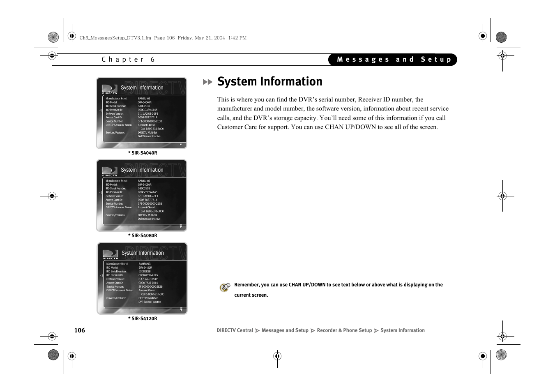Click the System Information title in SIR-S4120R screenshot
Image resolution: width=555 pixels, height=392 pixels.
point(143,253)
